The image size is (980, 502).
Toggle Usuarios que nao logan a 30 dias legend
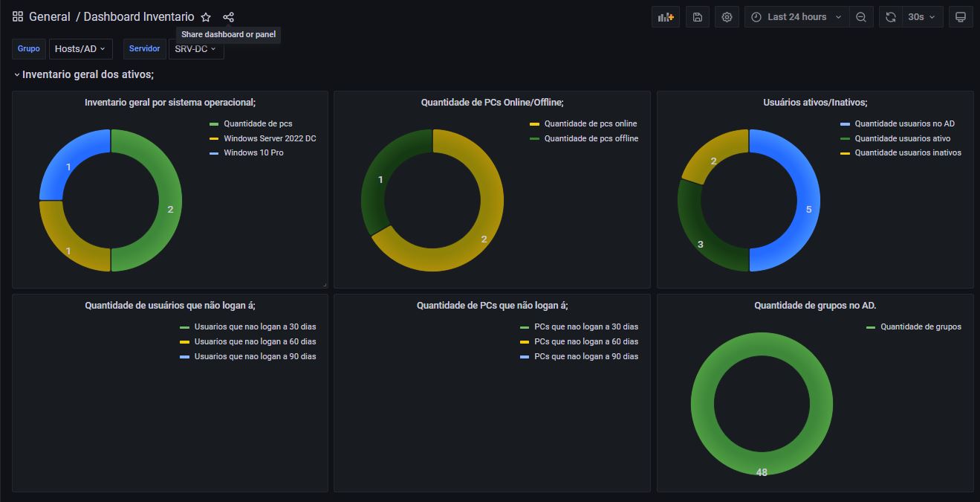click(255, 327)
